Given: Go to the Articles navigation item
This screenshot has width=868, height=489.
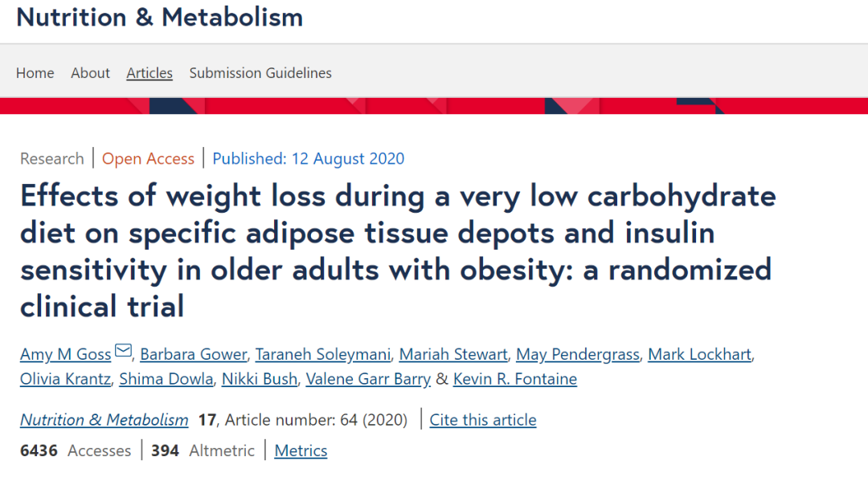Looking at the screenshot, I should tap(149, 73).
